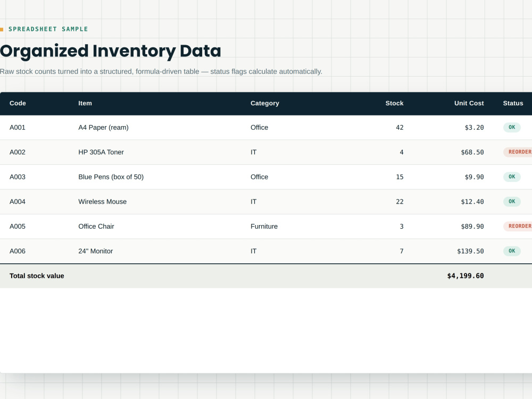Screen dimensions: 532x399
Task: Click unit cost $68.50
Action: tap(472, 152)
